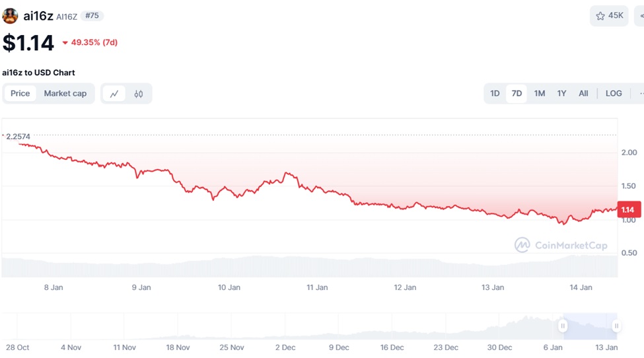Click the #75 rank badge
644x358 pixels.
[x=92, y=16]
